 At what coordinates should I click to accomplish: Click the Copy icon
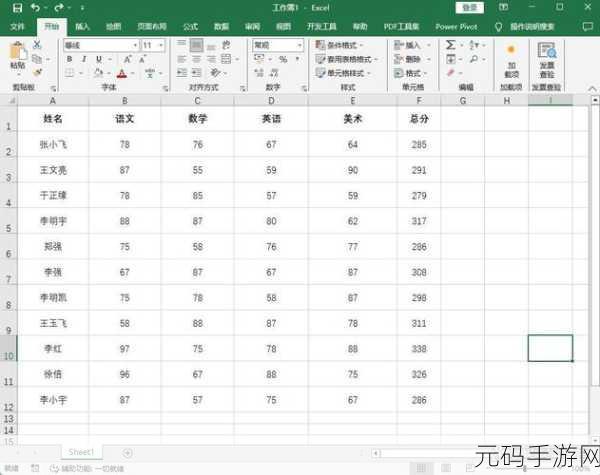[37, 59]
